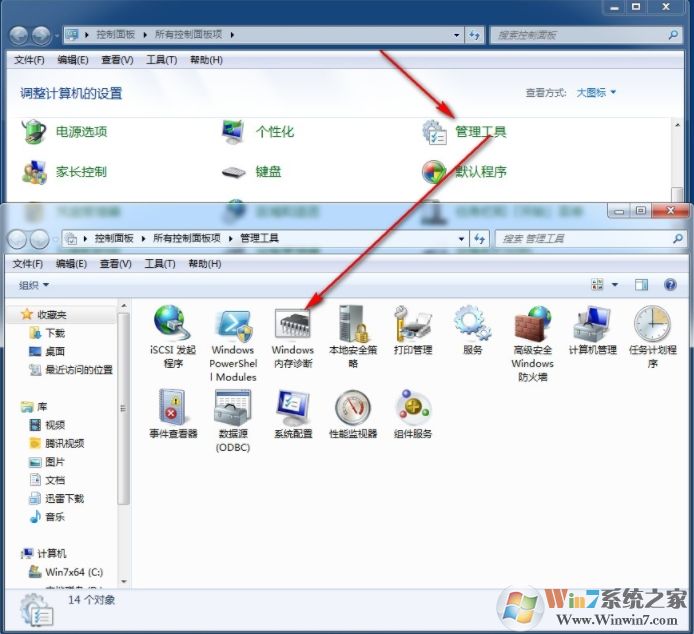Focus the 搜索控制面板 search box
Viewport: 694px width, 634px height.
pos(584,35)
